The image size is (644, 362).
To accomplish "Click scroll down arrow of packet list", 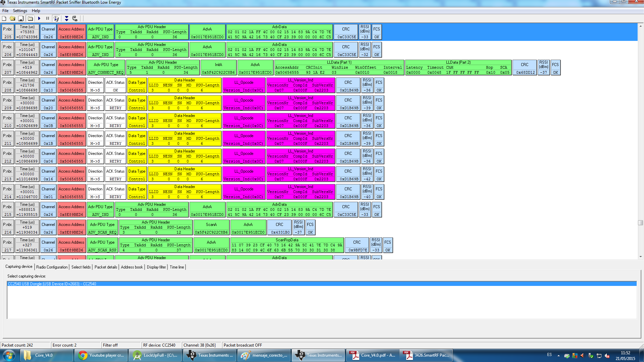I will click(x=641, y=257).
